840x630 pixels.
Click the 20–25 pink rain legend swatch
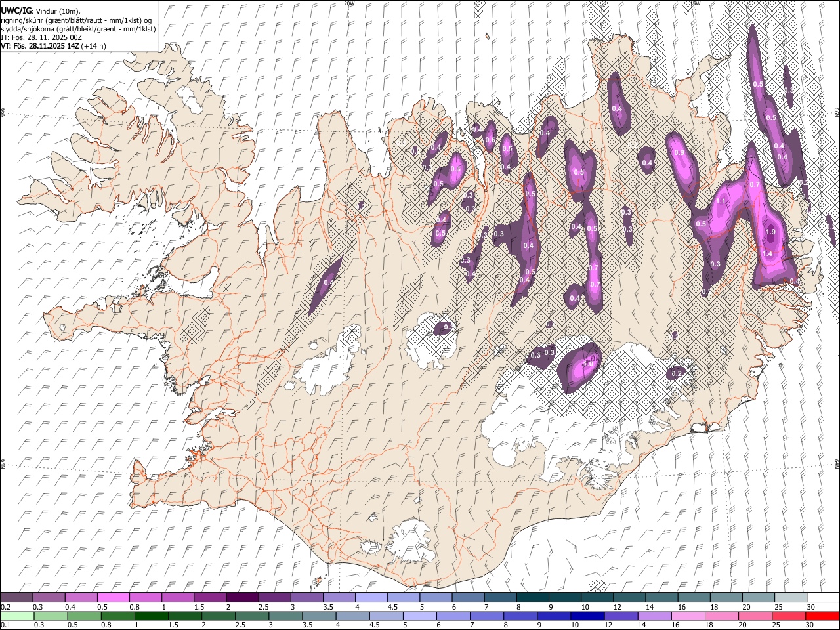coord(755,616)
